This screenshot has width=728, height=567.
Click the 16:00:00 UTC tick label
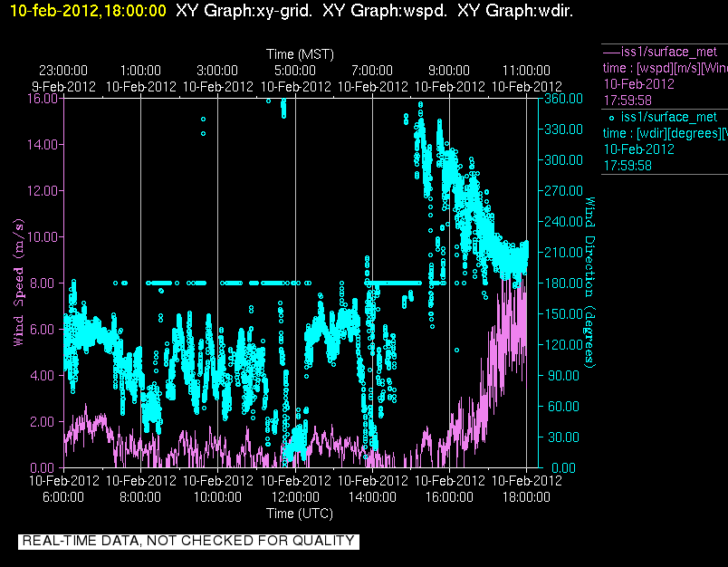[449, 497]
